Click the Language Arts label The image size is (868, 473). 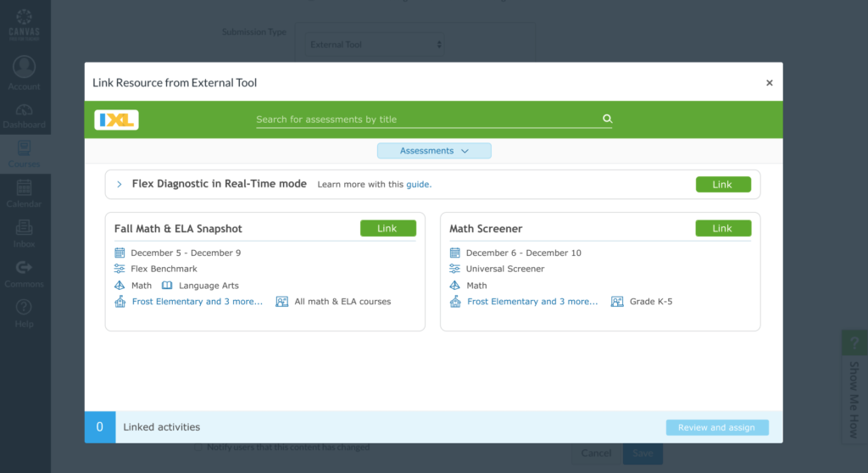pyautogui.click(x=209, y=286)
